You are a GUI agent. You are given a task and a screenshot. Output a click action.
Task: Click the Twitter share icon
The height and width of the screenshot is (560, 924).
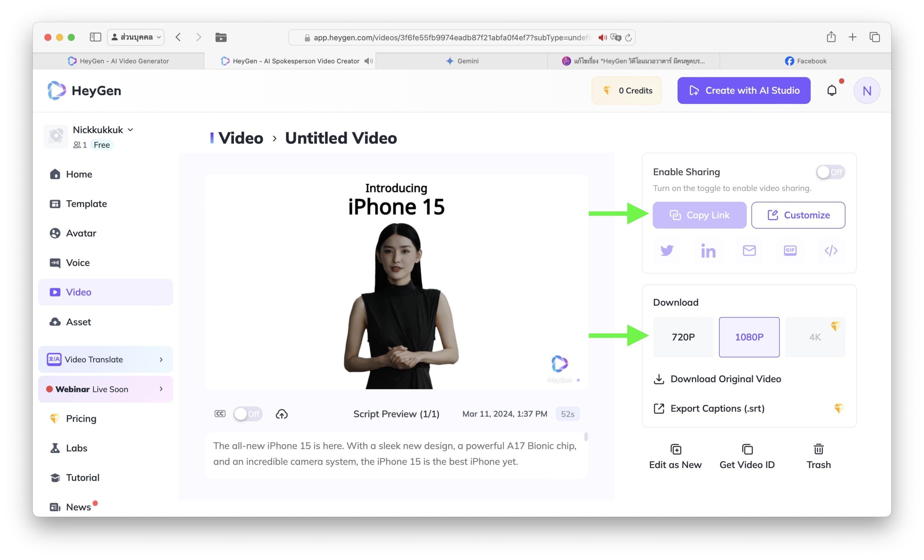[666, 250]
